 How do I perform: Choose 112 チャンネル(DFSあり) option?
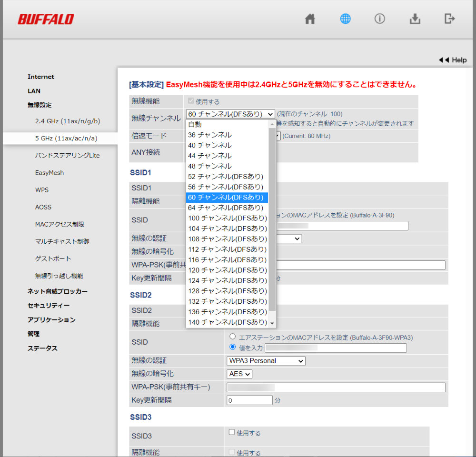[x=227, y=249]
